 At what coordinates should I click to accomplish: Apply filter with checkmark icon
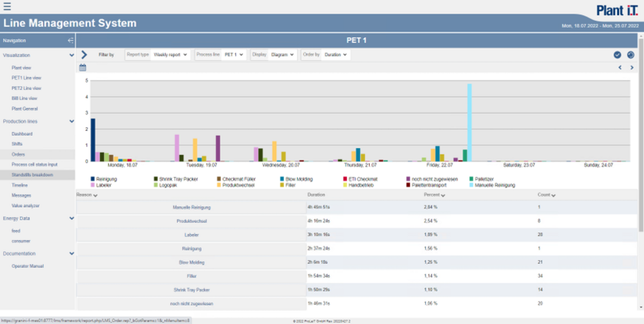[617, 55]
